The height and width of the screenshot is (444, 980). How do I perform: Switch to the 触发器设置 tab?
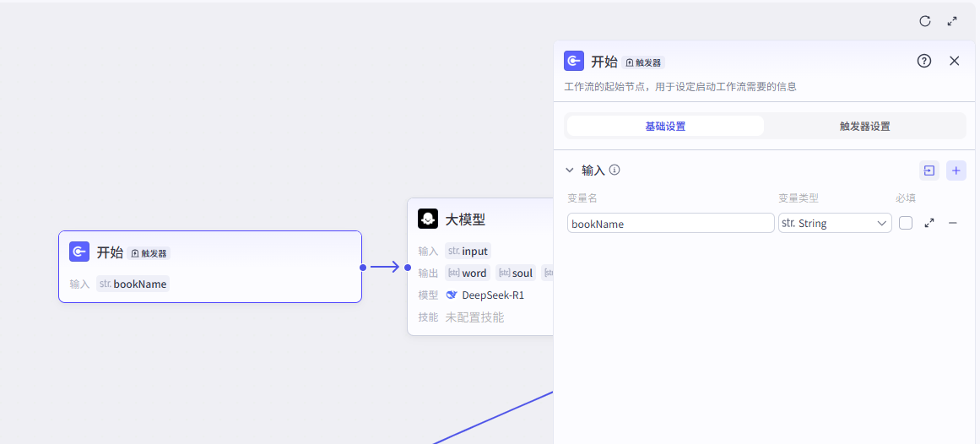(x=864, y=127)
